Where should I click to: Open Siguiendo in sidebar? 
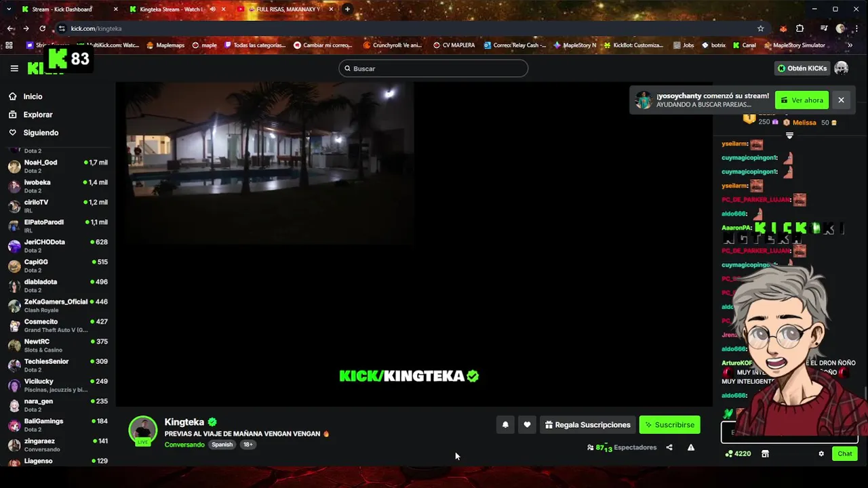41,133
